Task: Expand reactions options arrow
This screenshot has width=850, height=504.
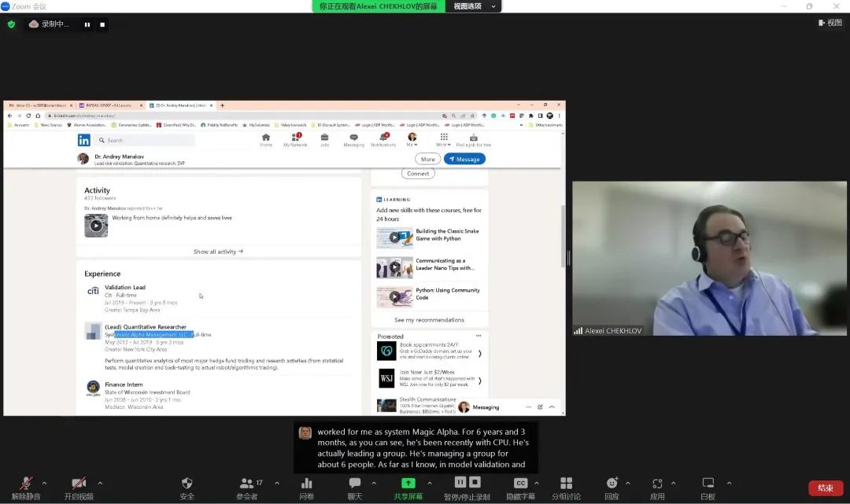Action: click(628, 483)
